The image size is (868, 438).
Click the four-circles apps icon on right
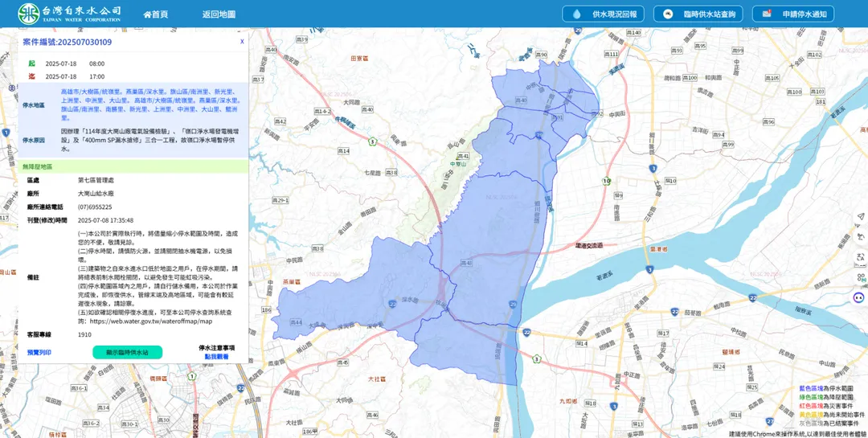click(x=860, y=277)
